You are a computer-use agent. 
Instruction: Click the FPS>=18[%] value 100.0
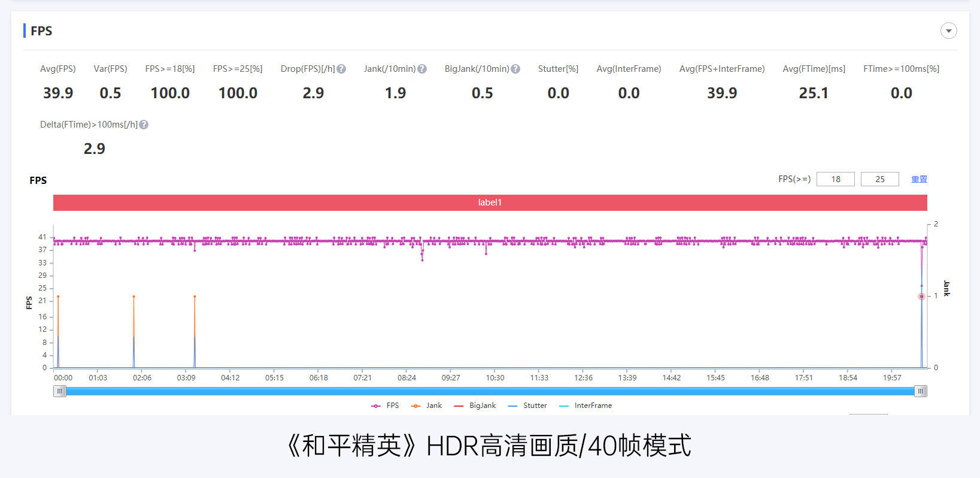(170, 93)
